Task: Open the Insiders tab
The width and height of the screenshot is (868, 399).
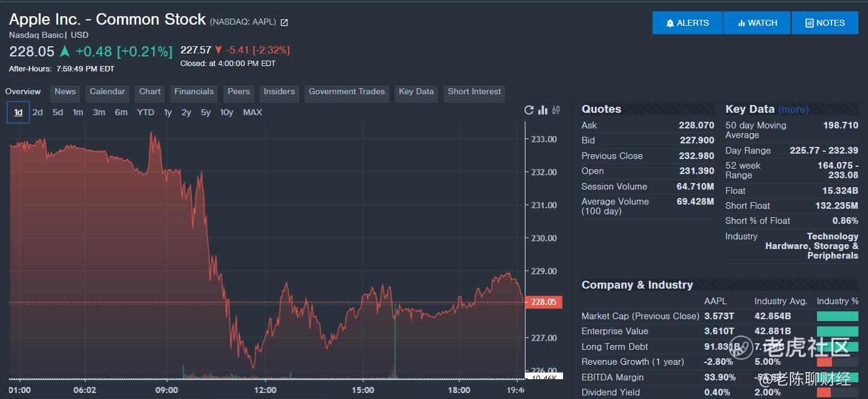Action: (279, 92)
